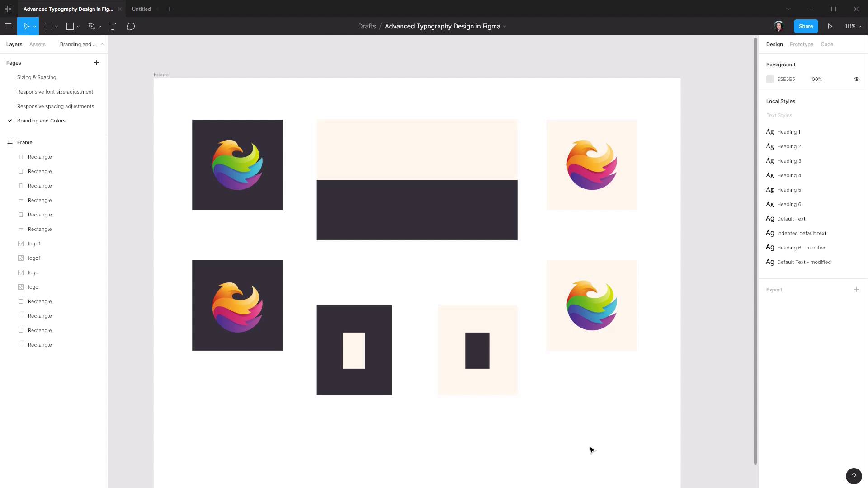
Task: Toggle background visibility with the eye icon
Action: click(857, 79)
